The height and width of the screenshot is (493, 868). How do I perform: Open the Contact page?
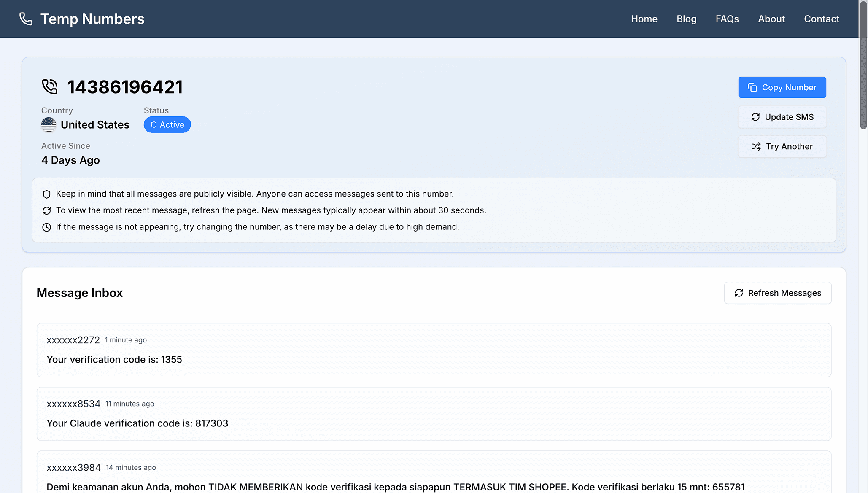tap(821, 19)
